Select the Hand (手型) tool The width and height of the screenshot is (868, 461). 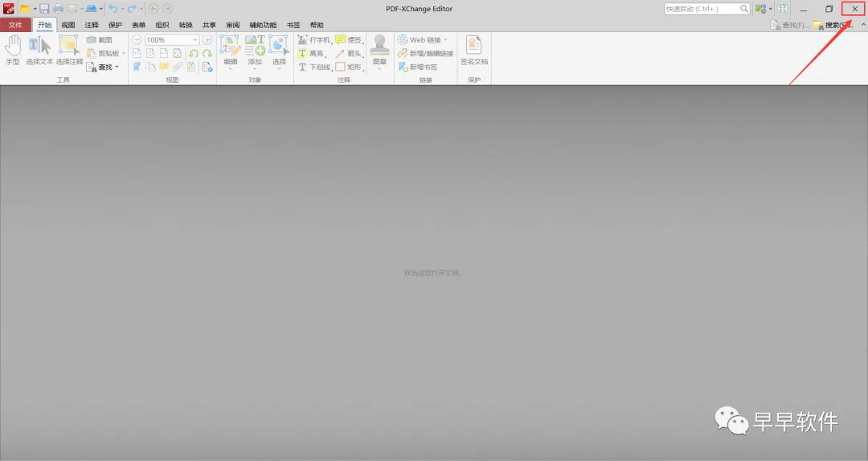[13, 50]
